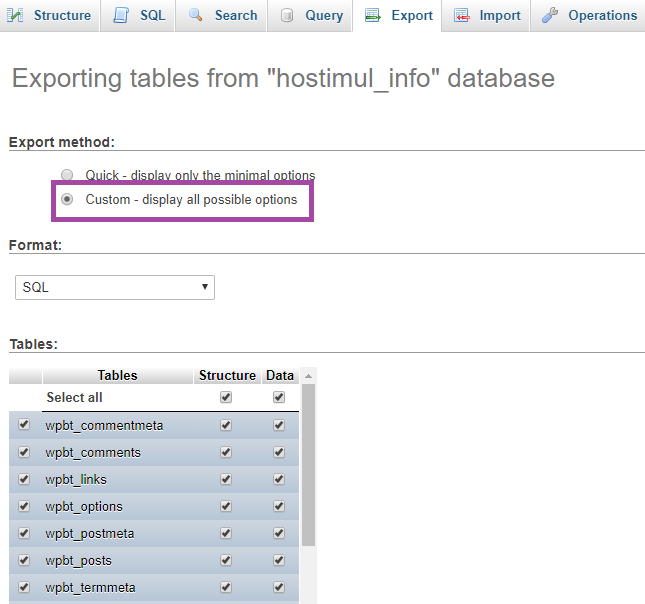645x604 pixels.
Task: Select Quick export method radio button
Action: (x=67, y=175)
